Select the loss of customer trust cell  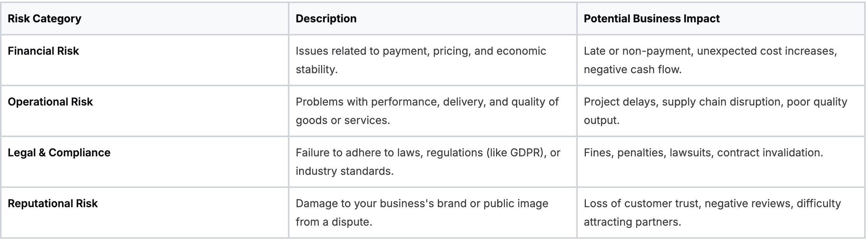coord(712,213)
